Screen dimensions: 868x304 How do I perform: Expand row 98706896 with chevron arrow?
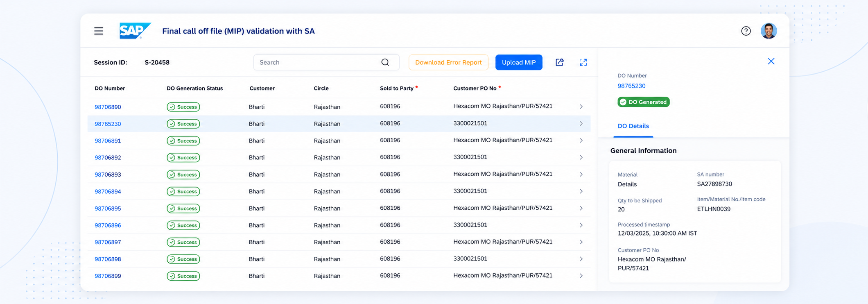[581, 225]
